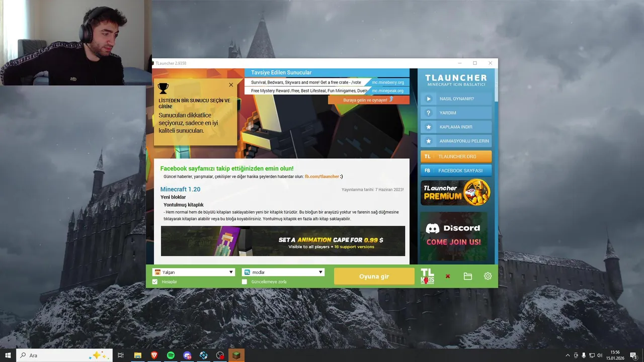
Task: Open Spotify from the taskbar
Action: [171, 355]
